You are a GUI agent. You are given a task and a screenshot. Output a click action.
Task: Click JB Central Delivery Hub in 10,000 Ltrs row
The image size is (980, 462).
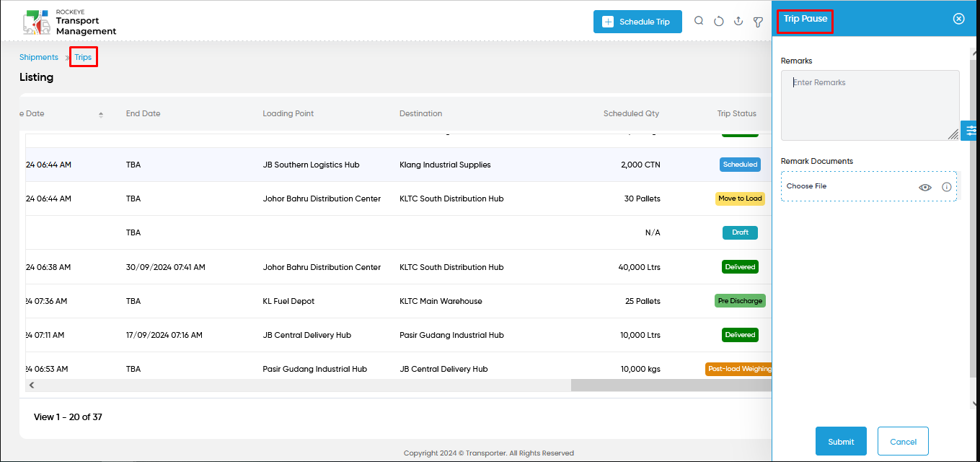click(x=307, y=335)
